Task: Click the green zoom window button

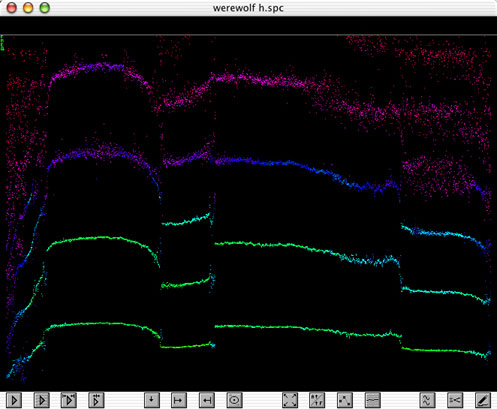Action: click(45, 8)
